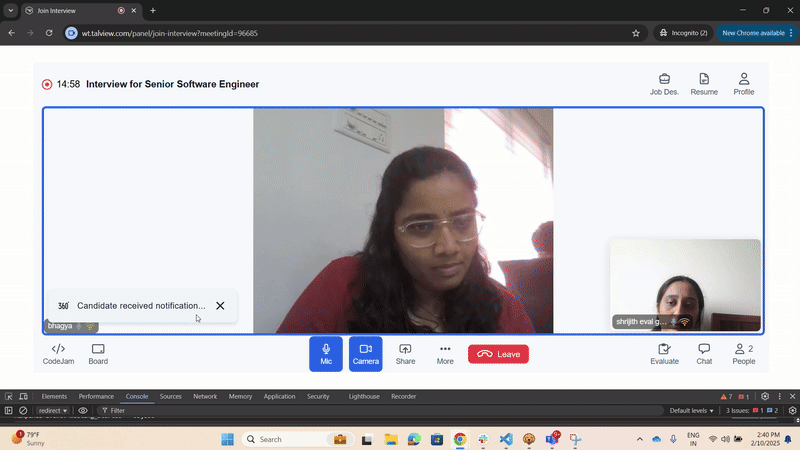800x450 pixels.
Task: Click the Incognito (2) indicator
Action: (684, 33)
